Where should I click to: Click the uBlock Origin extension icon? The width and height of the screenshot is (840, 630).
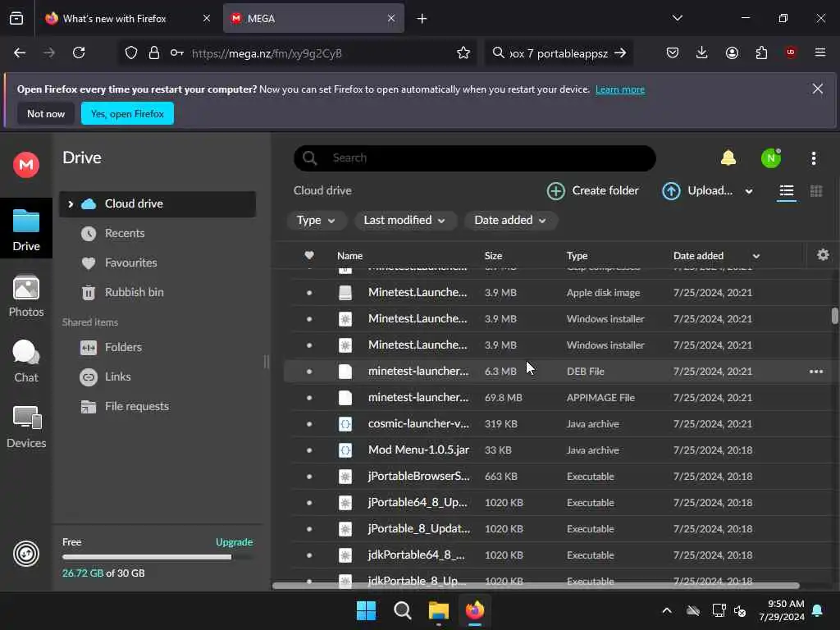click(x=790, y=52)
